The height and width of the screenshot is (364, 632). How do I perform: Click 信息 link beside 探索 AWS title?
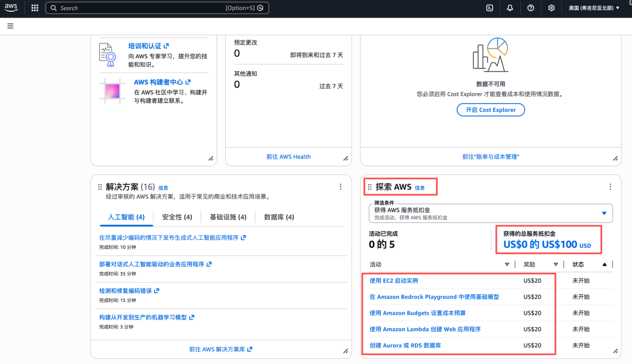420,188
